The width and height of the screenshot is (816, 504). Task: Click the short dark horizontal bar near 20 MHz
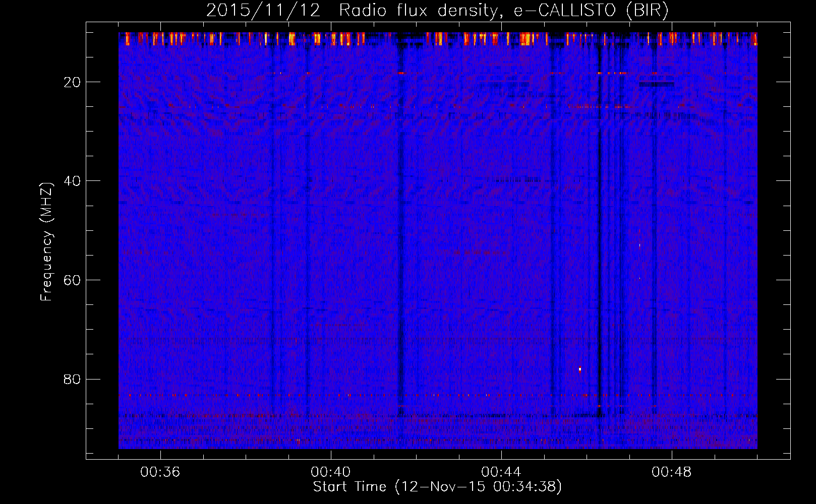(x=657, y=84)
